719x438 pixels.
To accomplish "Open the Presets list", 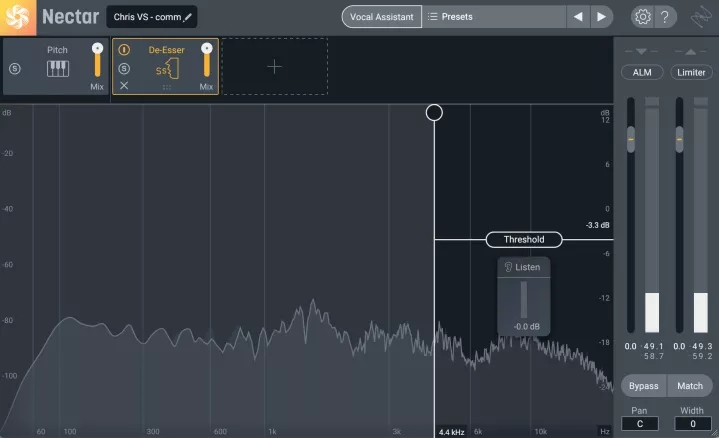I will point(490,17).
